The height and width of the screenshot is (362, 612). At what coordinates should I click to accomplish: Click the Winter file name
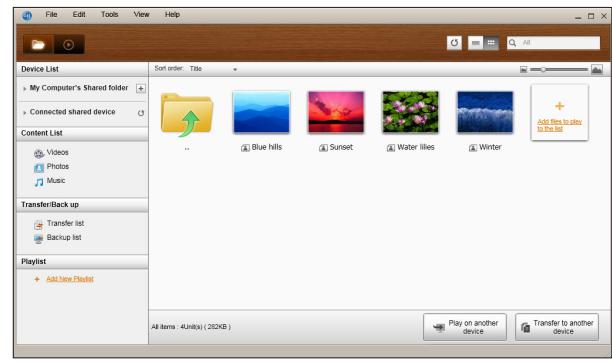coord(490,147)
